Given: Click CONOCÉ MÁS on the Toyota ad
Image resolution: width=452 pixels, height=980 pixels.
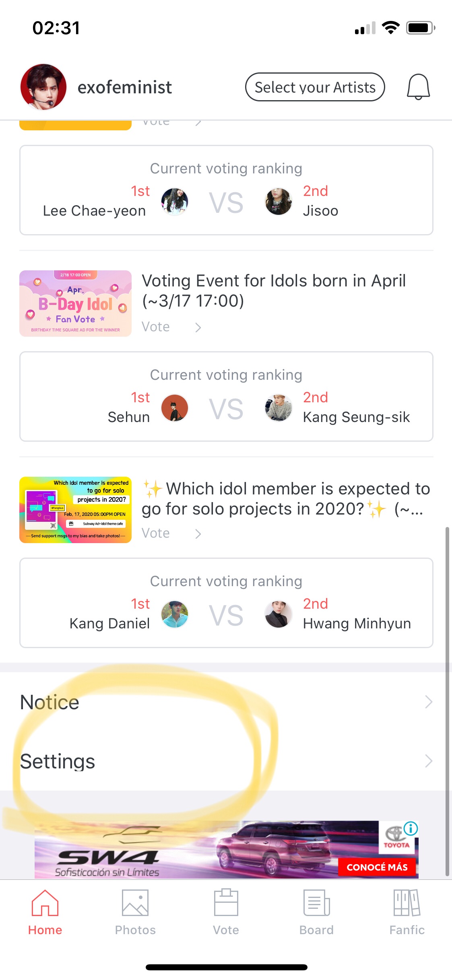Looking at the screenshot, I should tap(377, 867).
